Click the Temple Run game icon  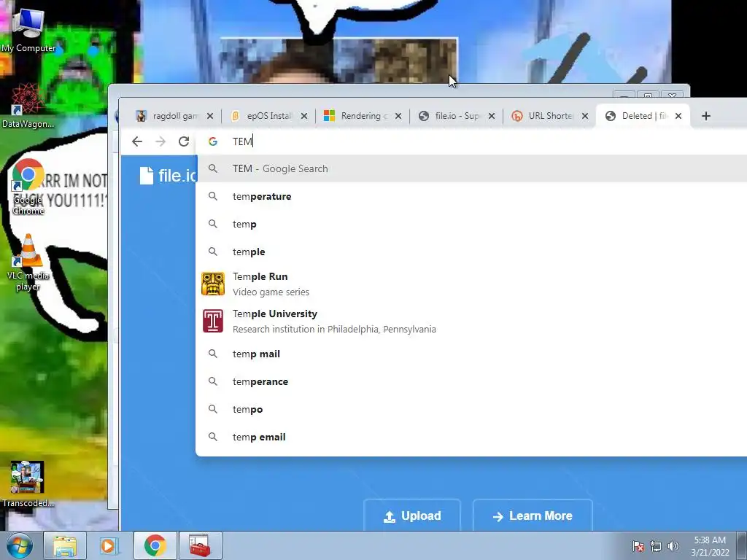pos(213,284)
